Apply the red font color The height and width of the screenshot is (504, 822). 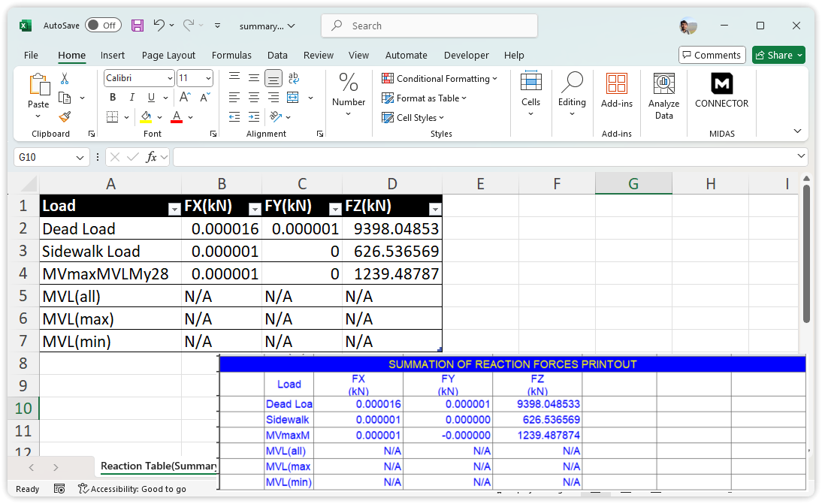177,117
